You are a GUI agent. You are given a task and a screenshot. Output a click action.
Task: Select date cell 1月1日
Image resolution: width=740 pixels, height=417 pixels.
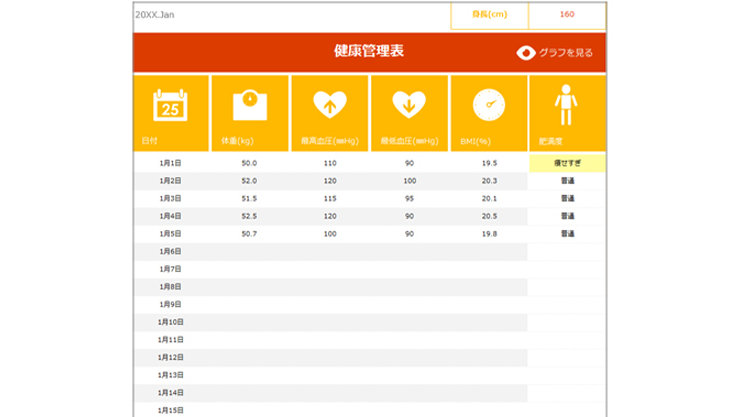170,163
